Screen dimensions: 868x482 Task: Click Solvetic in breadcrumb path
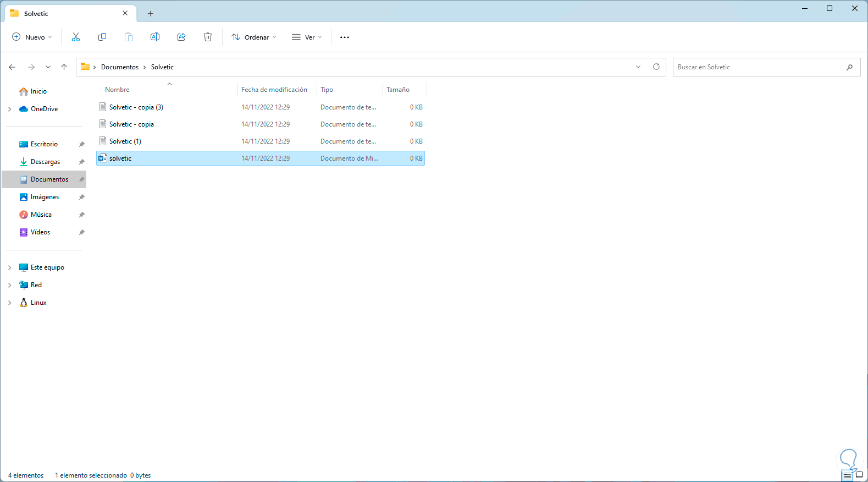tap(162, 67)
